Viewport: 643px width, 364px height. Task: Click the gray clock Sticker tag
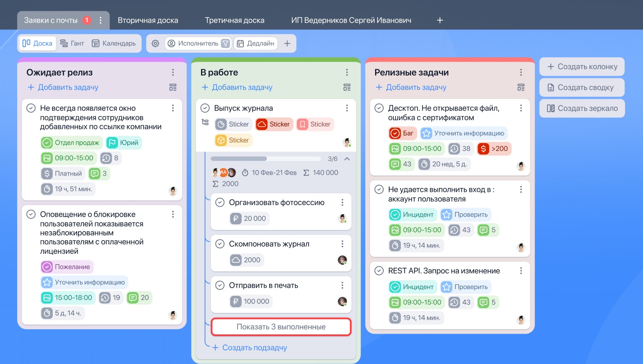click(234, 124)
